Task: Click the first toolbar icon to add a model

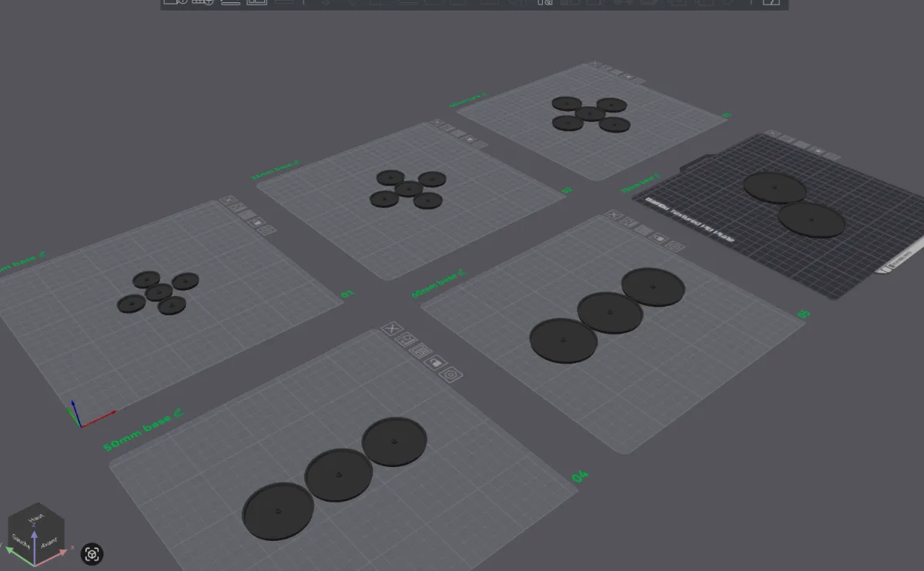Action: coord(176,2)
